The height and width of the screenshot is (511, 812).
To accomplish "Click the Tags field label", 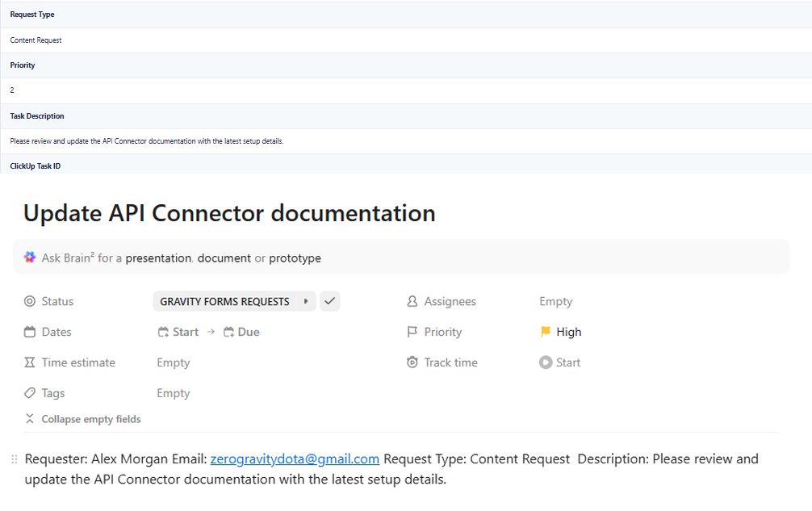I will pyautogui.click(x=53, y=393).
